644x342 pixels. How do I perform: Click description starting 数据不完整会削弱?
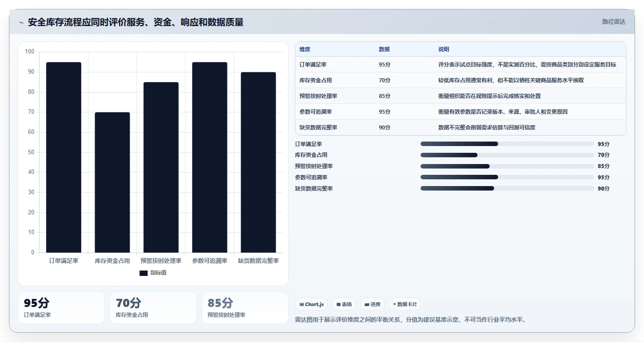pyautogui.click(x=487, y=128)
